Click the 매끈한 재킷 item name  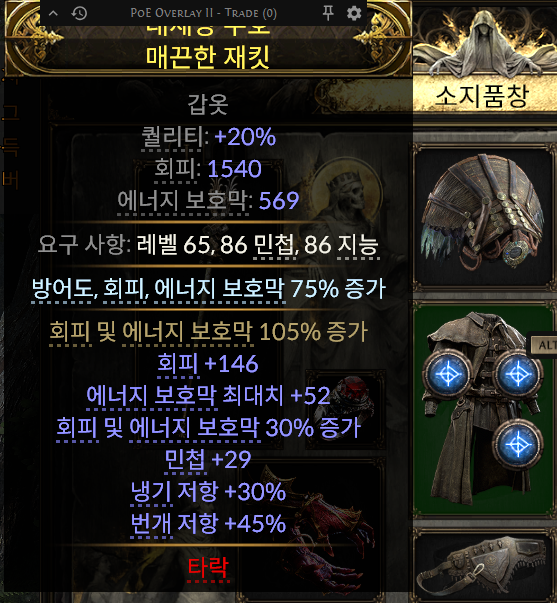point(208,56)
